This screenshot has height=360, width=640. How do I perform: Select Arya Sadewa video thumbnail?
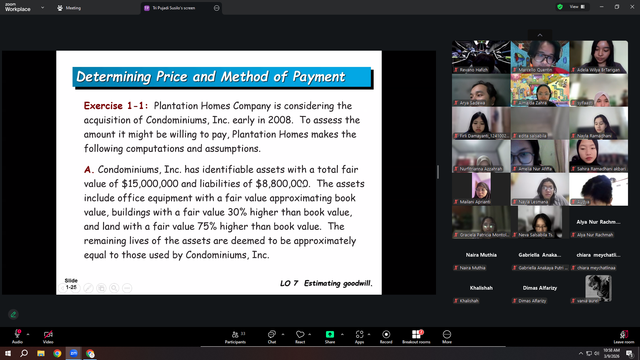tap(481, 90)
